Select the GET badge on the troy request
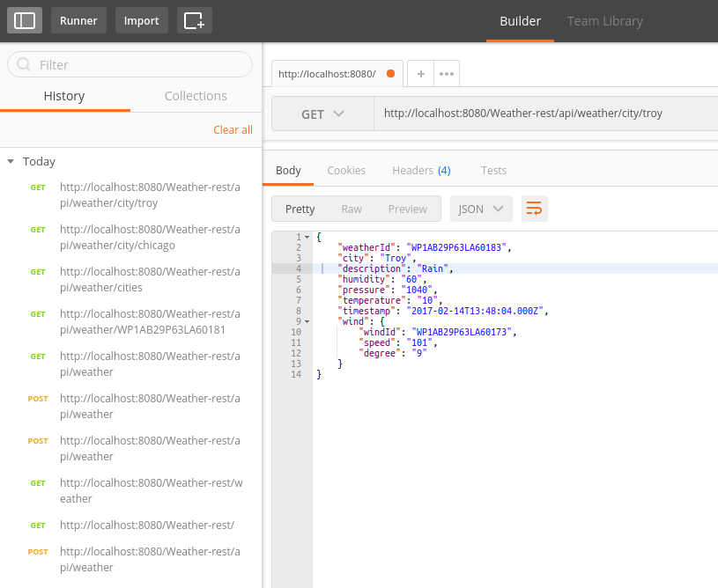The height and width of the screenshot is (588, 718). [37, 187]
